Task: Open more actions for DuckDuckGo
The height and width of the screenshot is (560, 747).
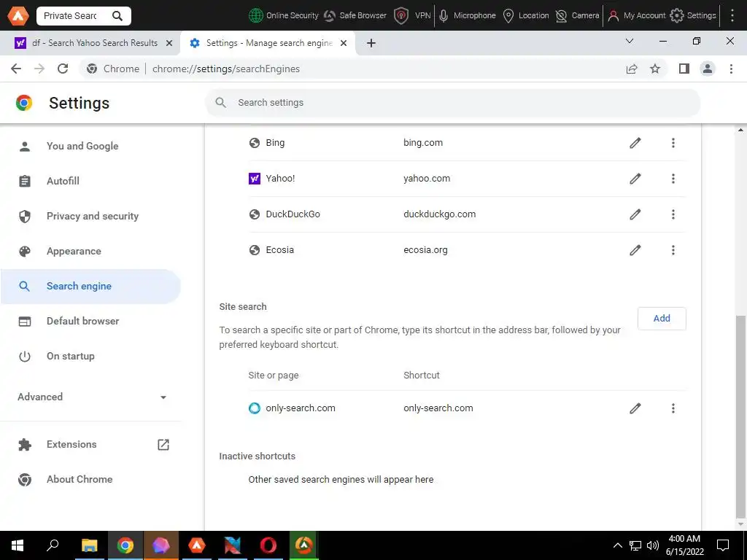Action: click(x=673, y=214)
